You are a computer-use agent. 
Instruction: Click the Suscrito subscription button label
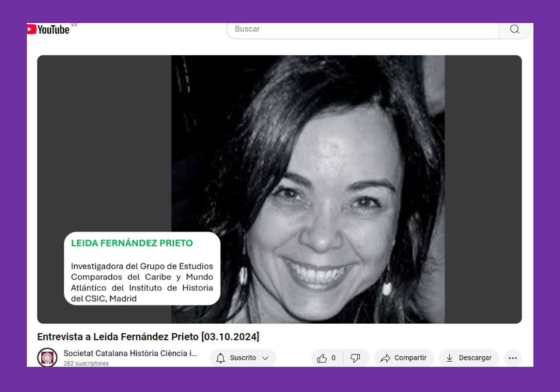[x=242, y=358]
